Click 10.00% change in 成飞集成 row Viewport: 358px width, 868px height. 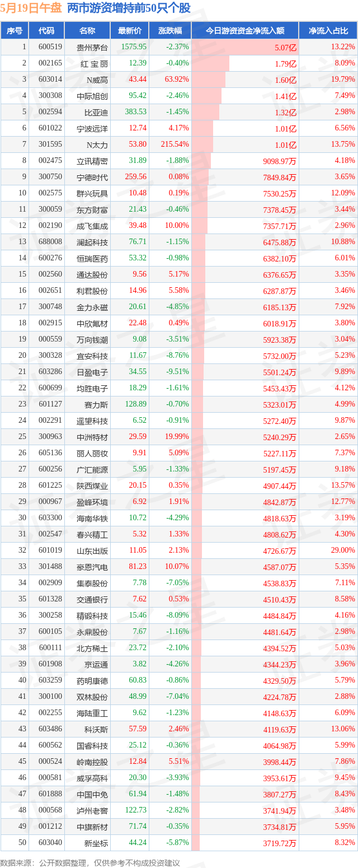[x=178, y=226]
